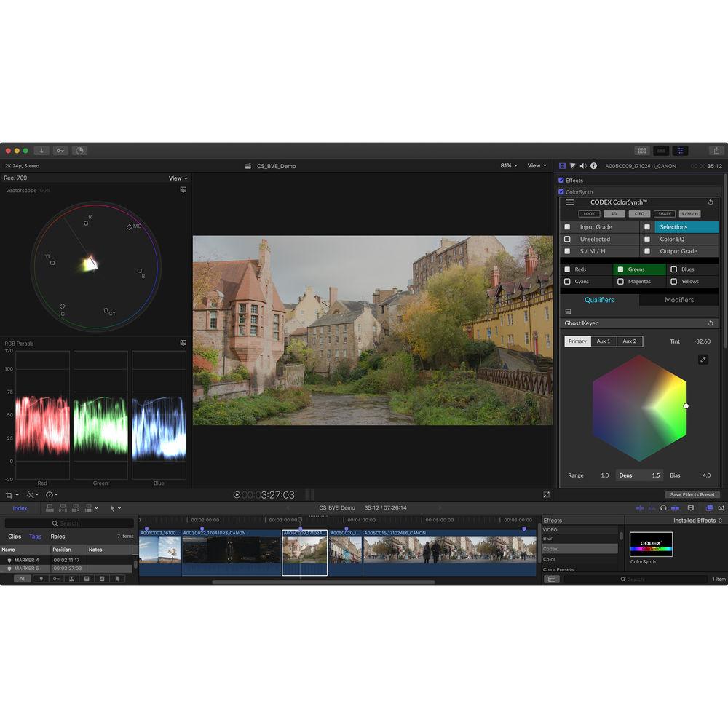Image resolution: width=728 pixels, height=728 pixels.
Task: Open the audio inspector speaker icon
Action: click(x=582, y=166)
